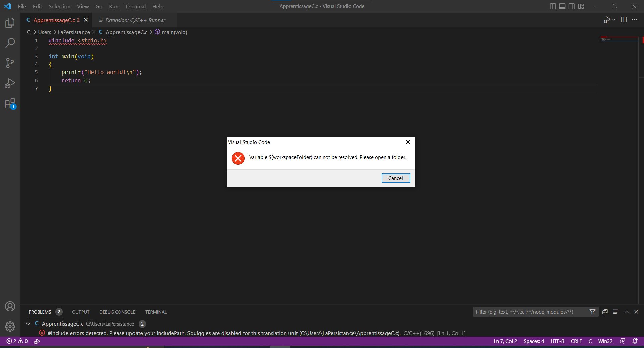
Task: Toggle Primary Side Bar layout icon
Action: tap(553, 6)
